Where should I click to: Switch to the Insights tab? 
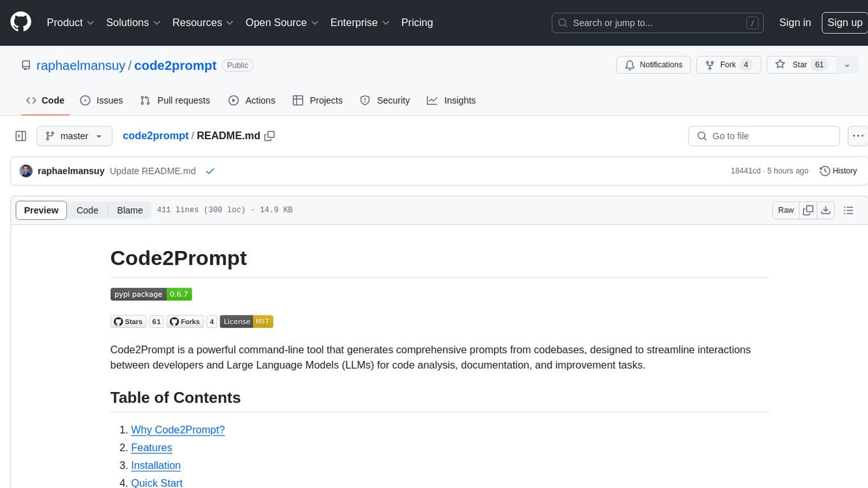coord(451,100)
